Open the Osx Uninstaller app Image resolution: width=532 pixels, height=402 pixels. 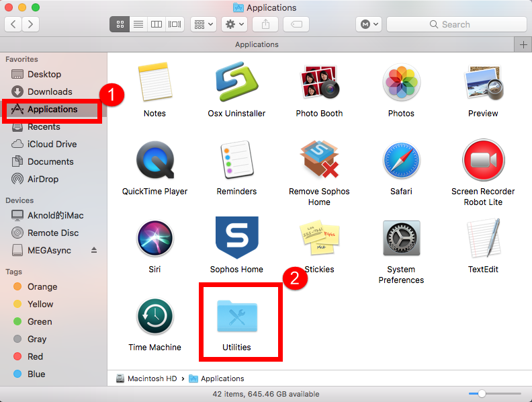pyautogui.click(x=236, y=83)
